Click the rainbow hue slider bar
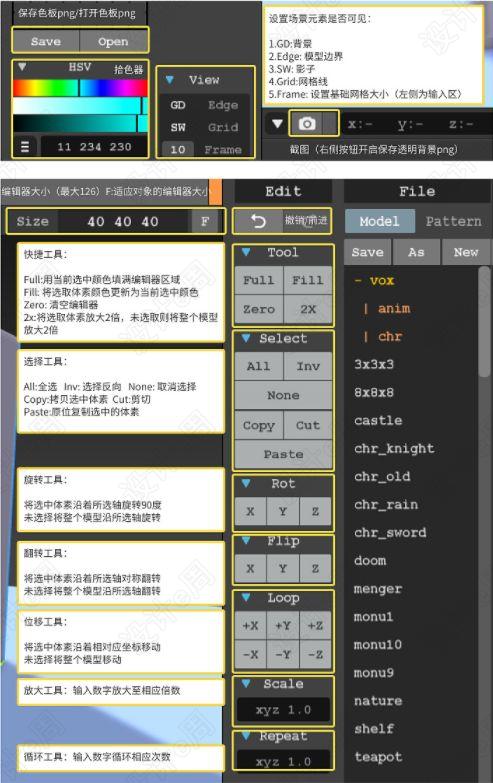The height and width of the screenshot is (783, 493). coord(80,88)
